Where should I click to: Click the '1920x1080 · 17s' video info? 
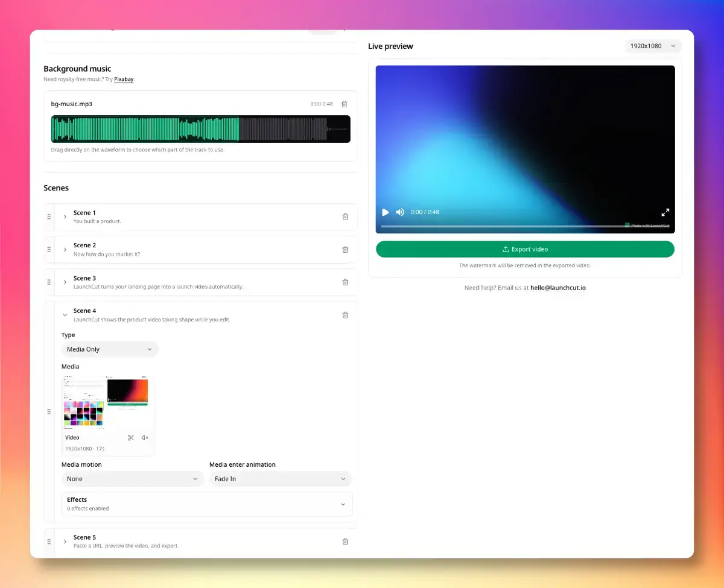tap(85, 449)
